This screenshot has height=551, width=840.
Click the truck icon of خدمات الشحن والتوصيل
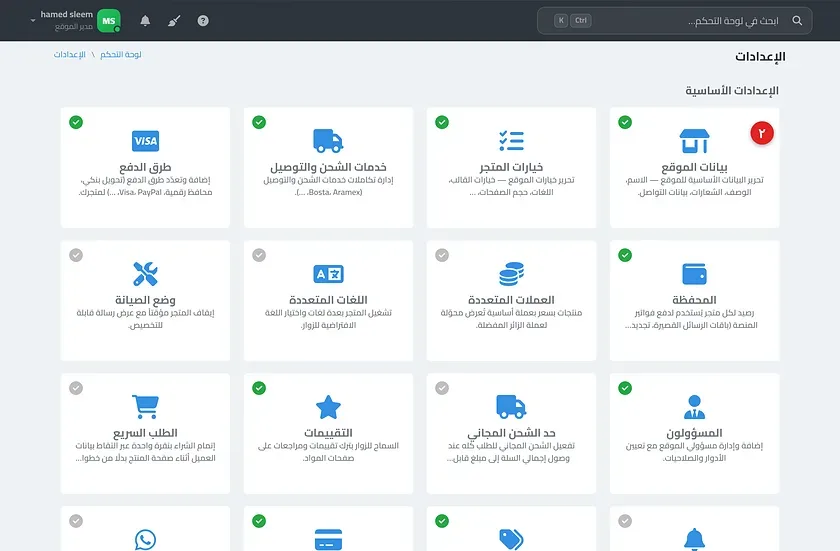[328, 141]
